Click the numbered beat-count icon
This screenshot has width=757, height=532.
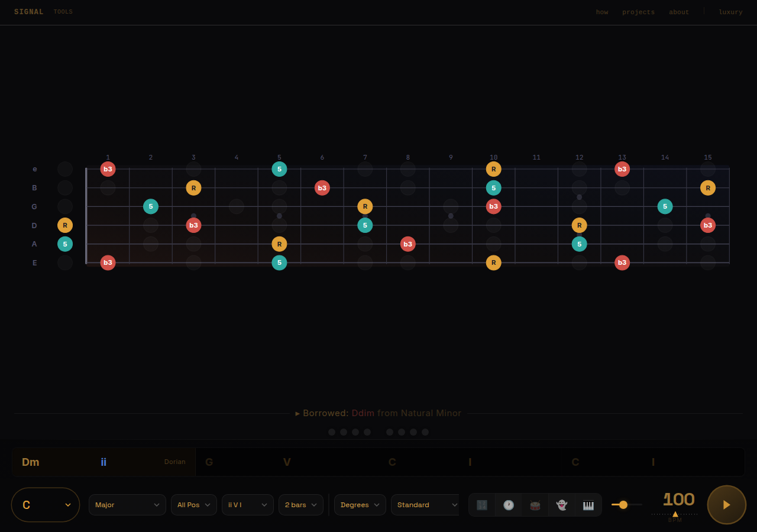[x=482, y=505]
